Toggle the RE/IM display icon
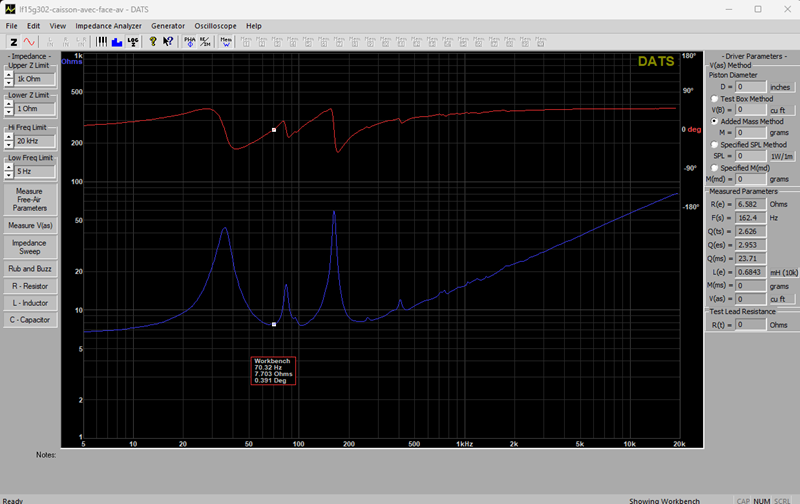Screen dimensions: 800x504 tap(205, 42)
